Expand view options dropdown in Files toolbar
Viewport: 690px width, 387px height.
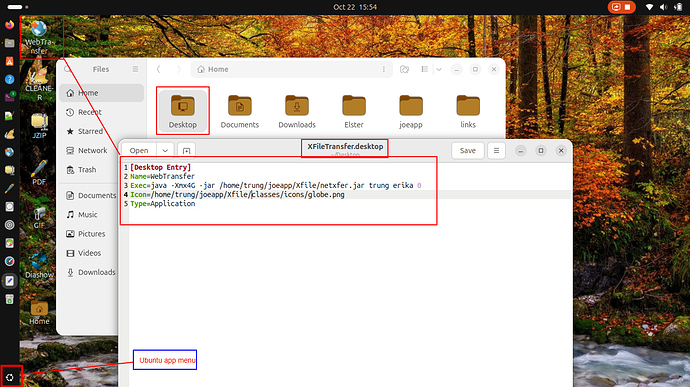click(439, 69)
